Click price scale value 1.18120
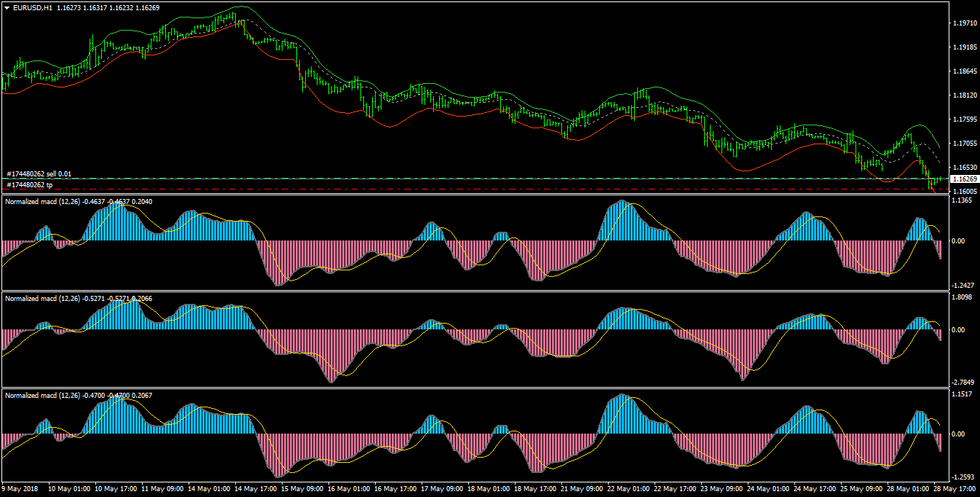The image size is (980, 497). (x=963, y=95)
